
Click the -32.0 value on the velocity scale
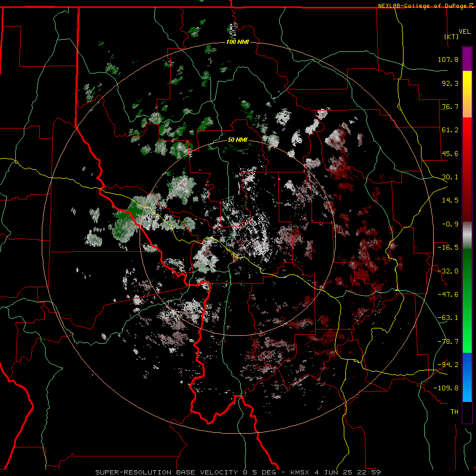point(448,271)
